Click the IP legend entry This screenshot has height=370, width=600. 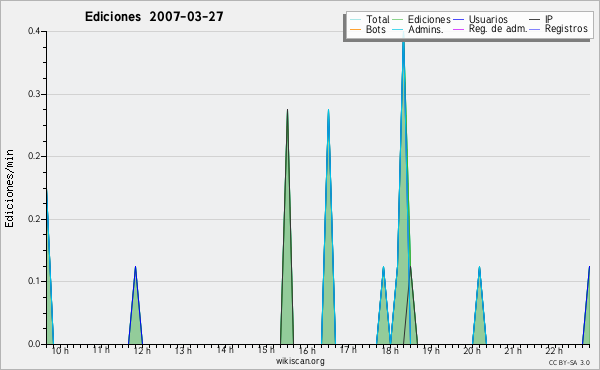click(x=541, y=19)
